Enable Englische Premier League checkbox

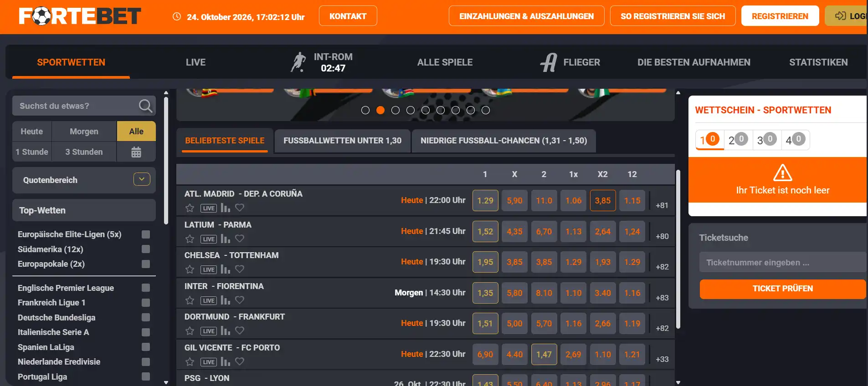point(146,288)
